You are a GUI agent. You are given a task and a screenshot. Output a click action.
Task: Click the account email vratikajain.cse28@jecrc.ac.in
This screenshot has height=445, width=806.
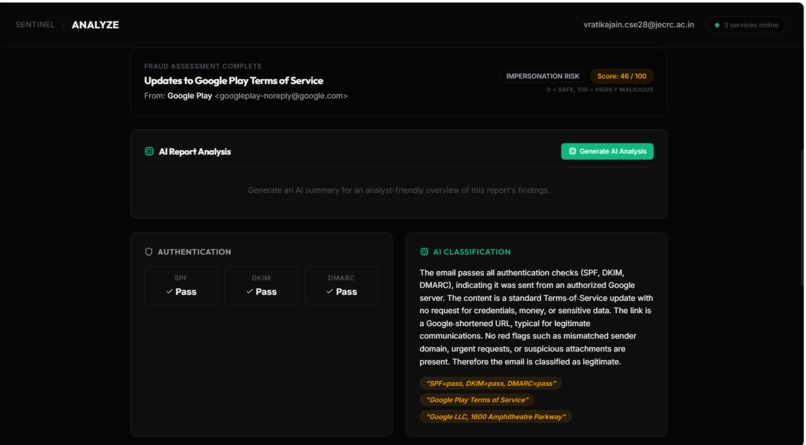[x=638, y=25]
